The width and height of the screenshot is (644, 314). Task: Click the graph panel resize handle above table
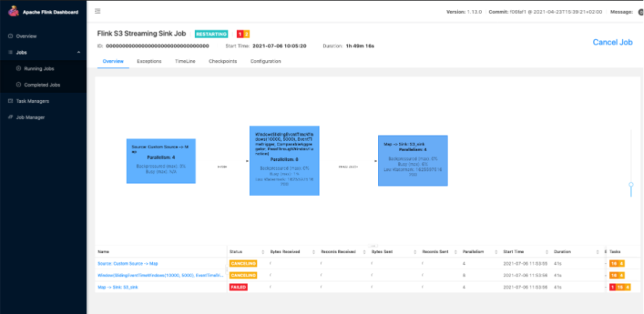point(373,245)
